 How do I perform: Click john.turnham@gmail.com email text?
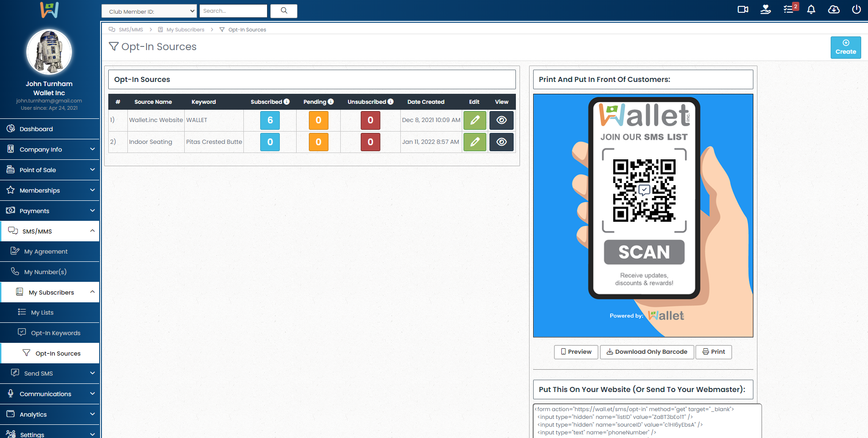[x=49, y=101]
